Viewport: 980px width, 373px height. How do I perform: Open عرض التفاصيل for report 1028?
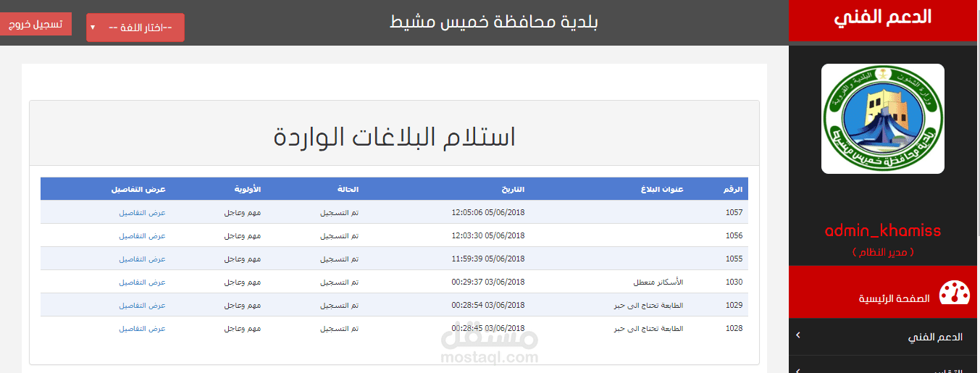point(143,329)
